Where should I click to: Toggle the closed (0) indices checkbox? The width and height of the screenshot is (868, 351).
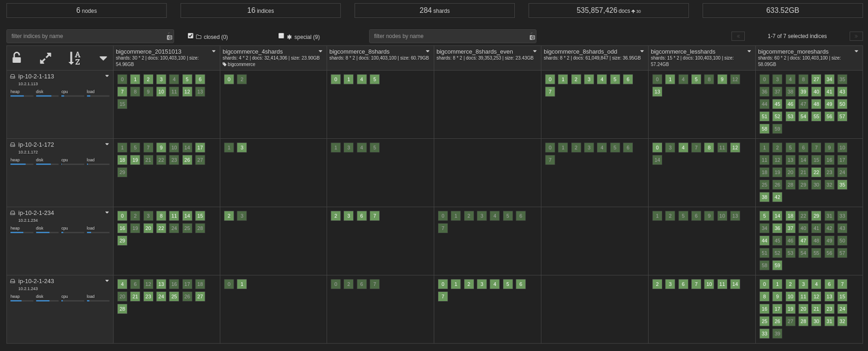(x=190, y=36)
